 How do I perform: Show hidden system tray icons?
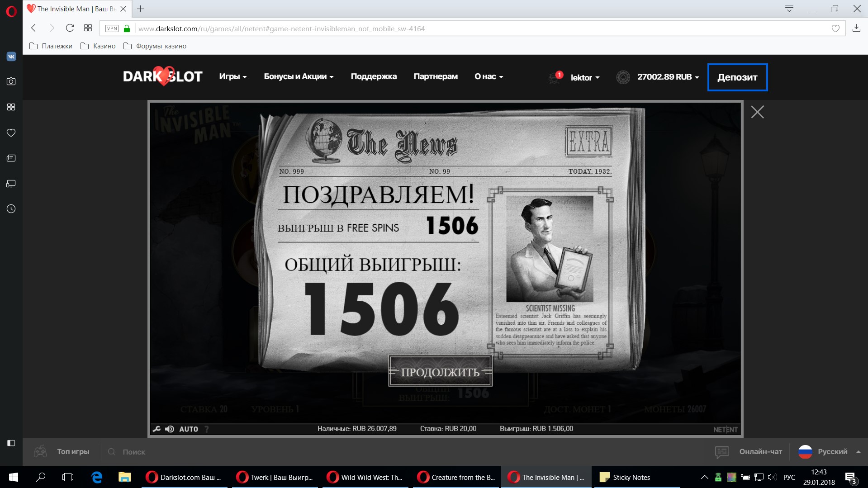(x=704, y=477)
